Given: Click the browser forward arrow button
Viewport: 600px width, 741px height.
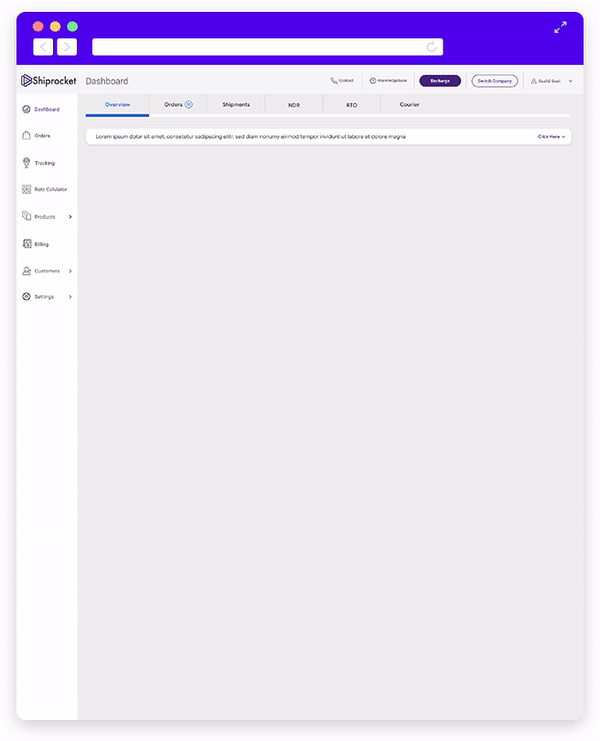Looking at the screenshot, I should [x=67, y=47].
